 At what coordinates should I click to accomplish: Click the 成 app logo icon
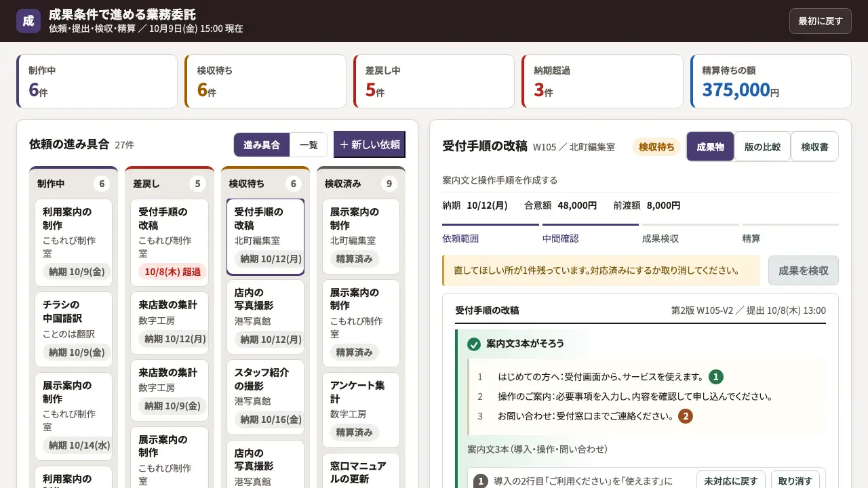click(28, 21)
